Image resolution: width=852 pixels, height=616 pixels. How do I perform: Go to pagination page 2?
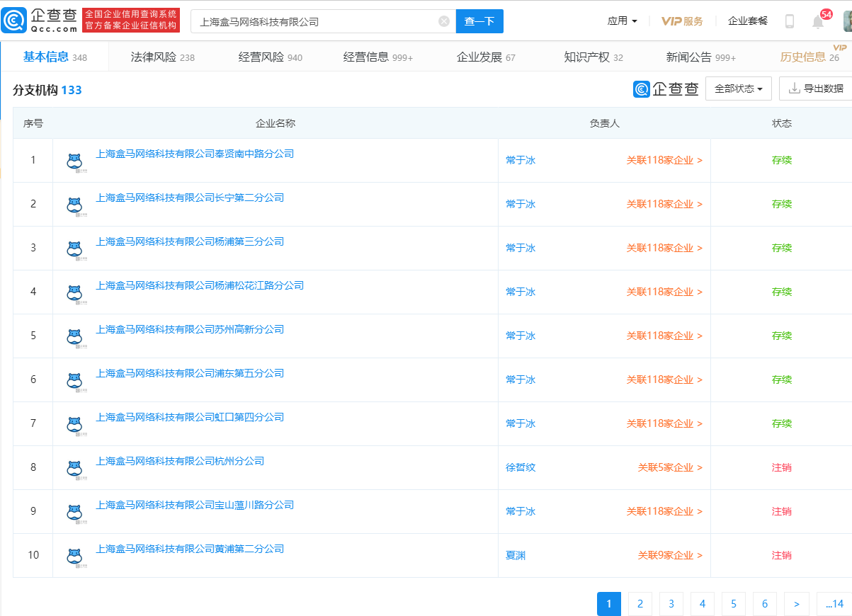tap(640, 604)
